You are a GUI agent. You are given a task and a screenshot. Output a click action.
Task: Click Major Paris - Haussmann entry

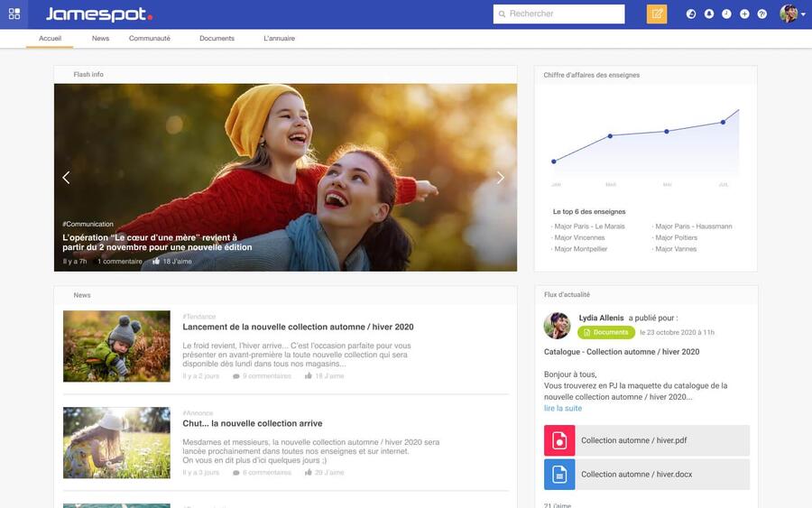(x=692, y=226)
